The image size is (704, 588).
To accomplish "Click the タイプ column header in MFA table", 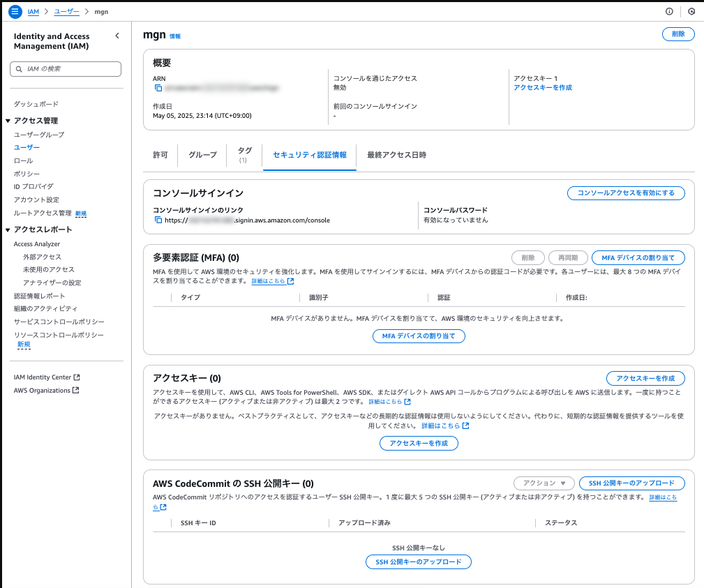I will (x=190, y=297).
